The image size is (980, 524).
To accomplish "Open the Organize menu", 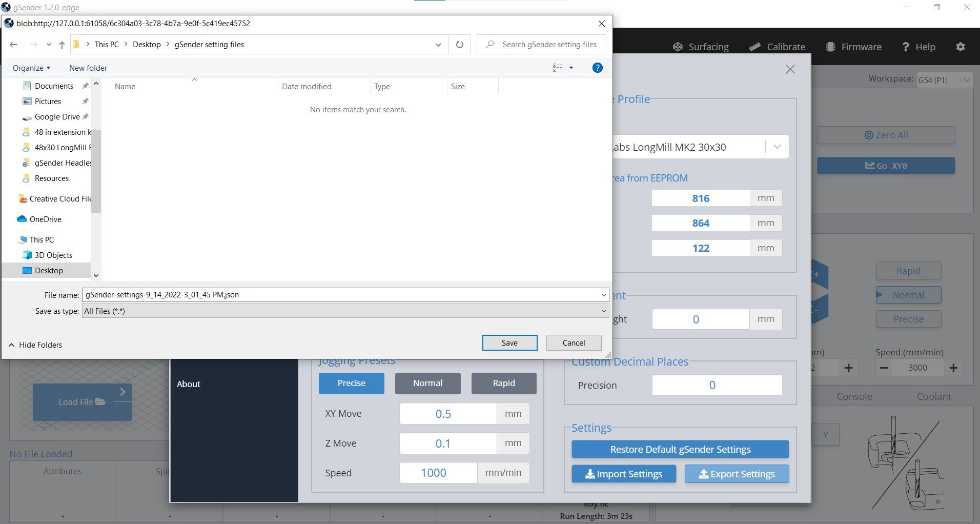I will click(x=31, y=68).
